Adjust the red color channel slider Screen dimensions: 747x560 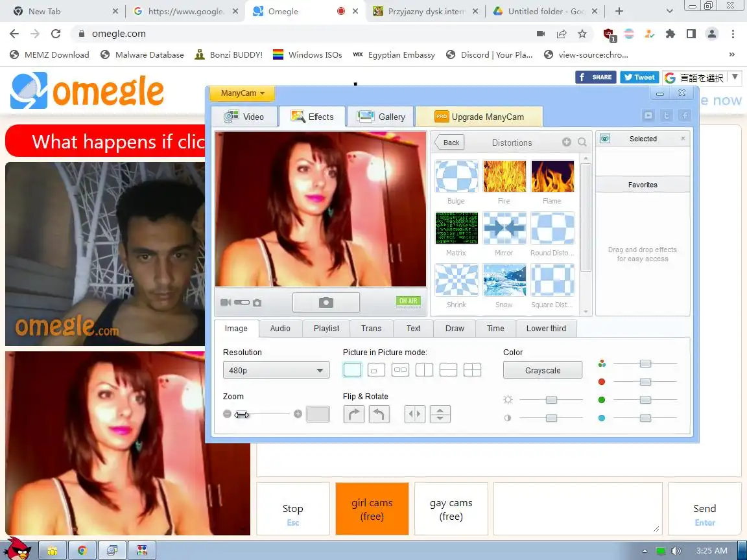pos(645,381)
